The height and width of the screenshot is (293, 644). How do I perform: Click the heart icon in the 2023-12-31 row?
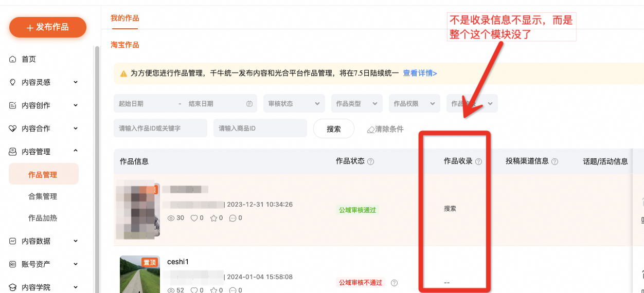pyautogui.click(x=194, y=218)
